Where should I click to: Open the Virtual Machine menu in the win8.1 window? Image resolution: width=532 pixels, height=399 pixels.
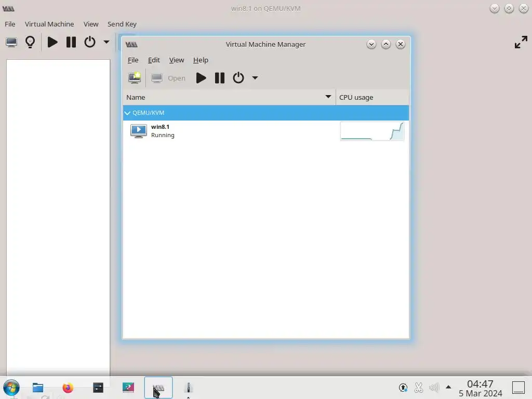coord(49,24)
